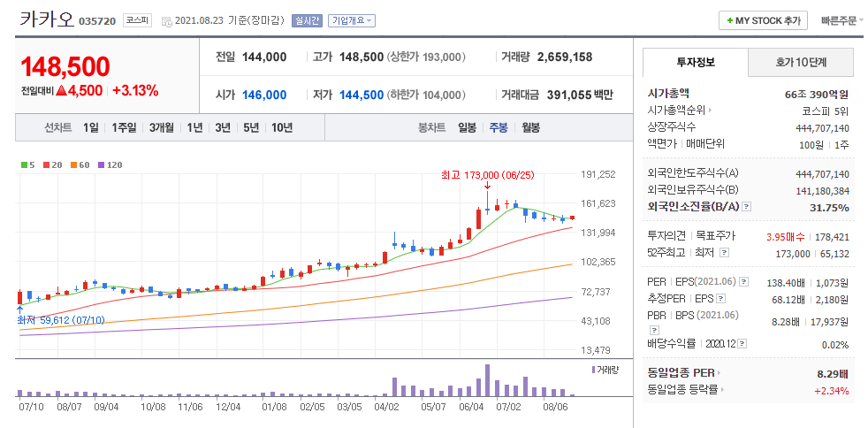Show the 주봉 weekly candlestick chart

[x=499, y=128]
